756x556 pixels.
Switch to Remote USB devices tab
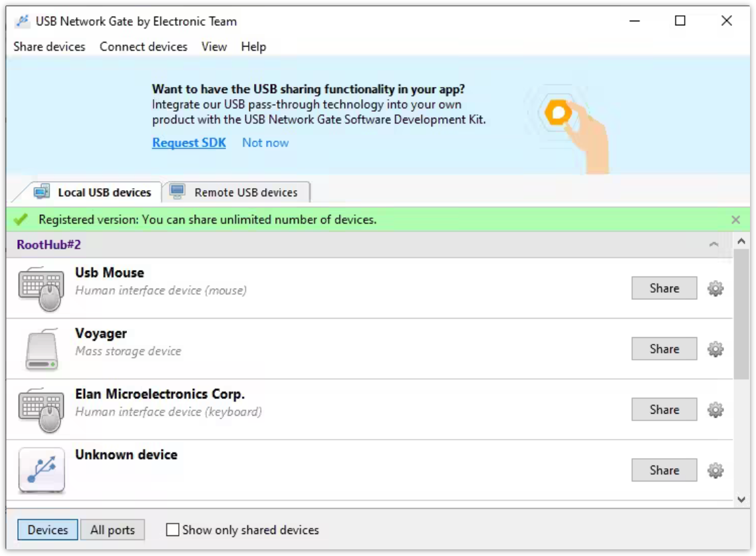pos(236,192)
